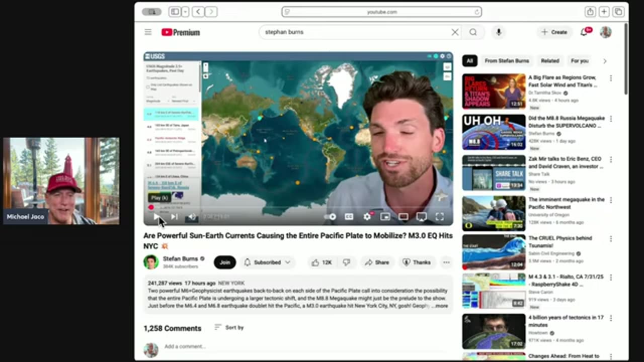Image resolution: width=644 pixels, height=362 pixels.
Task: Click the YouTube search input field
Action: [355, 32]
